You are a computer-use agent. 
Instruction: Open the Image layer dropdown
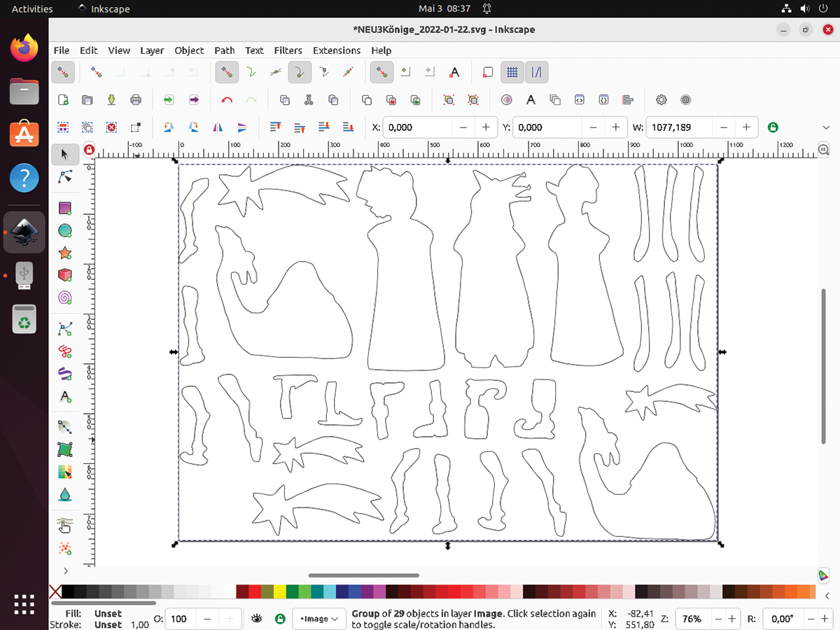point(319,619)
